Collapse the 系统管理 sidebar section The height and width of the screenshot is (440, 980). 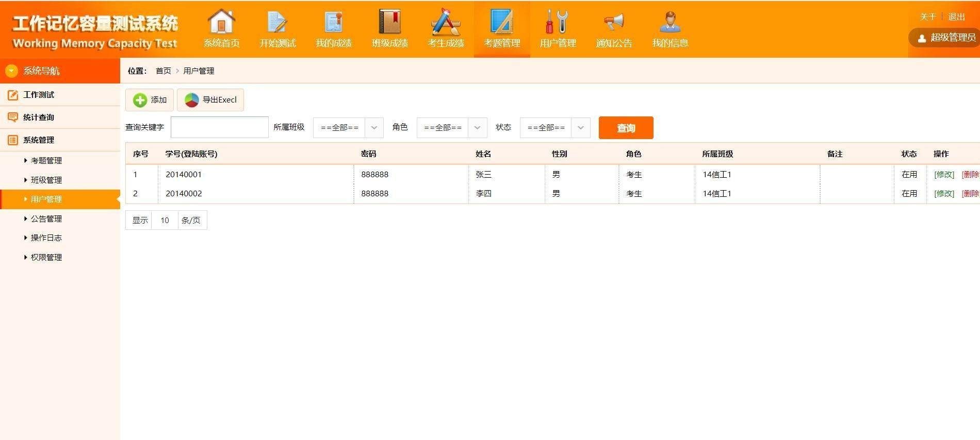[x=39, y=140]
